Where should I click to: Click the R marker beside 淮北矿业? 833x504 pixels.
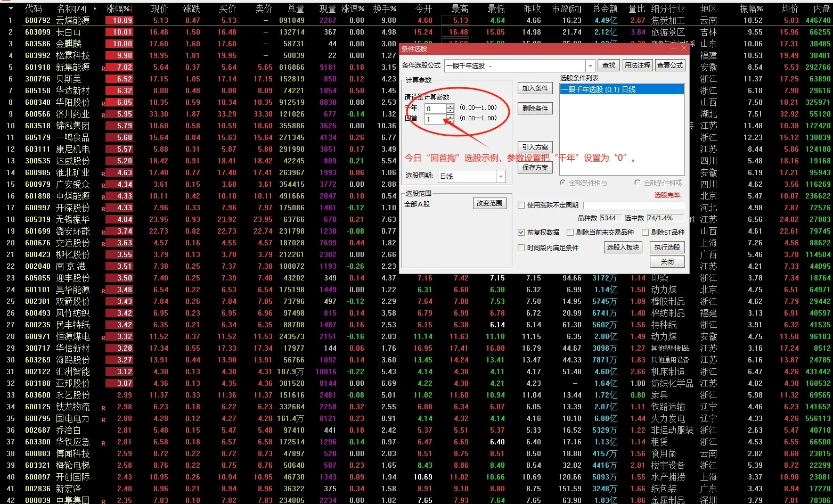[x=103, y=173]
